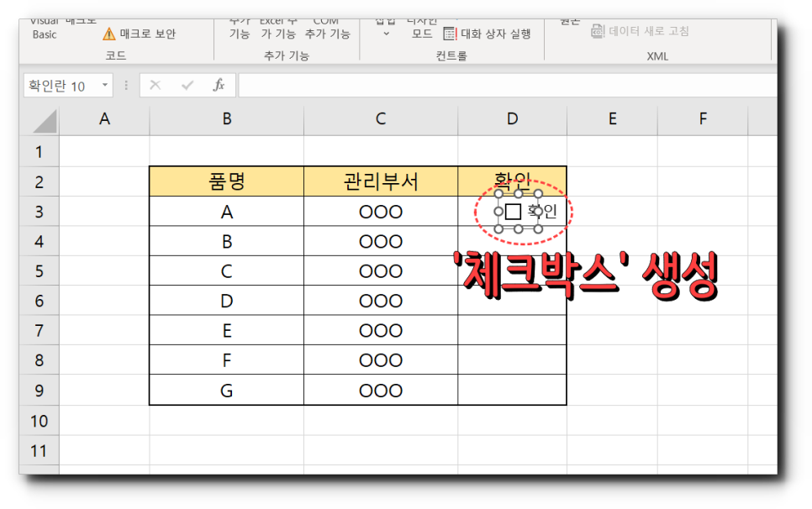Select column B header
The height and width of the screenshot is (509, 812).
tap(226, 119)
